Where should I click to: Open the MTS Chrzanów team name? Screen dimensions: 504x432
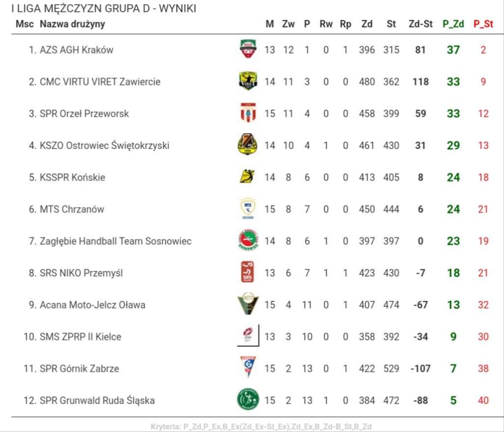click(72, 209)
